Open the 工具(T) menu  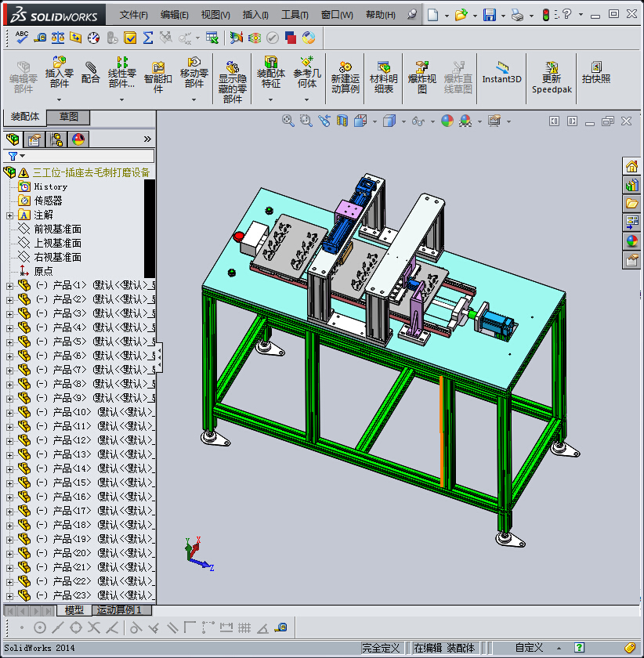click(295, 15)
